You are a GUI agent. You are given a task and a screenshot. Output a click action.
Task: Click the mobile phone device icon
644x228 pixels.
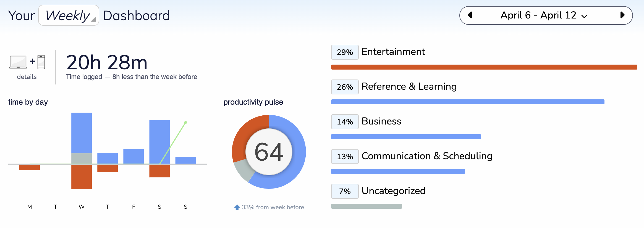pyautogui.click(x=41, y=62)
